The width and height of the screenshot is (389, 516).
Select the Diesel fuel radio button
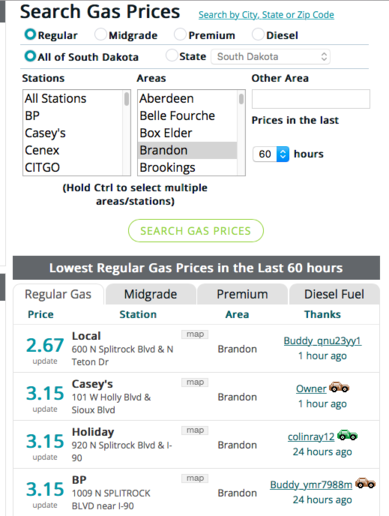click(x=258, y=34)
